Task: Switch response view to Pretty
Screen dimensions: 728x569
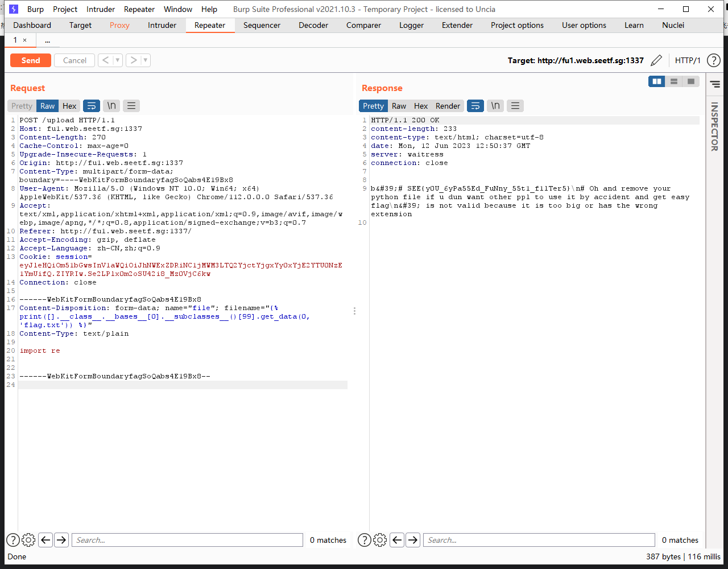Action: [x=374, y=106]
